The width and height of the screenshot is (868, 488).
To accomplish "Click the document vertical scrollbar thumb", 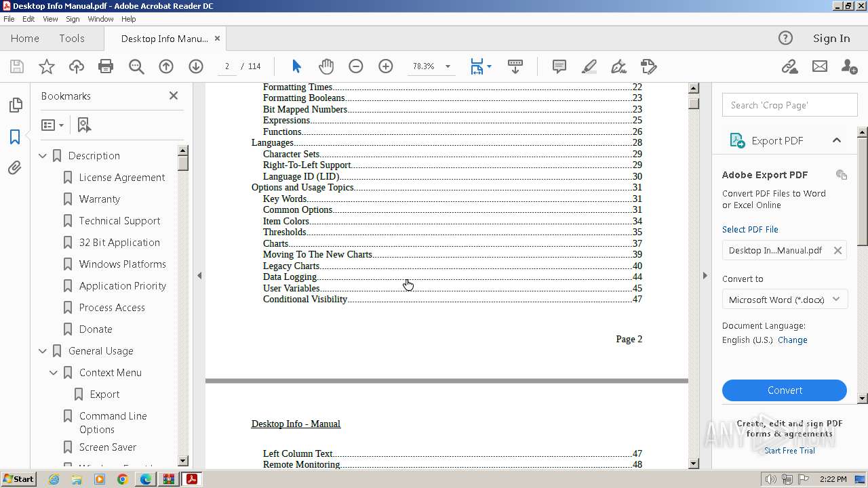I will coord(693,103).
